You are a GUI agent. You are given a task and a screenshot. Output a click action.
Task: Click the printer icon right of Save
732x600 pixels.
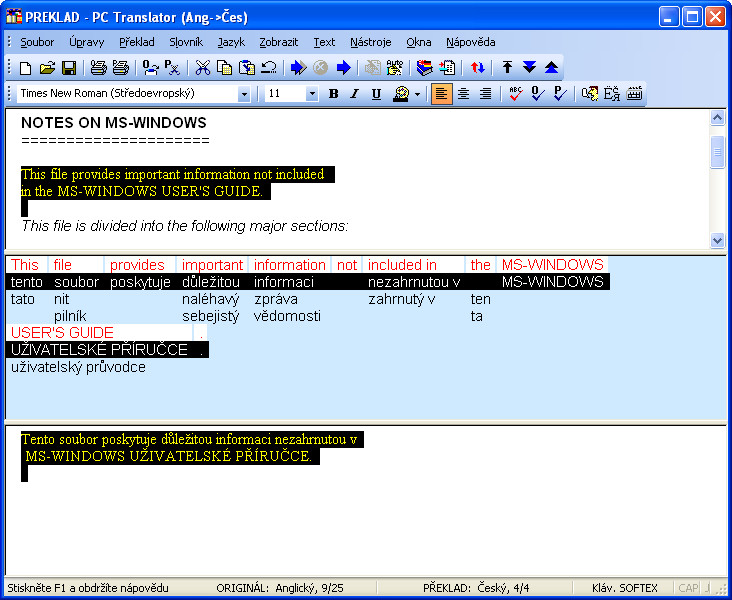pyautogui.click(x=99, y=68)
